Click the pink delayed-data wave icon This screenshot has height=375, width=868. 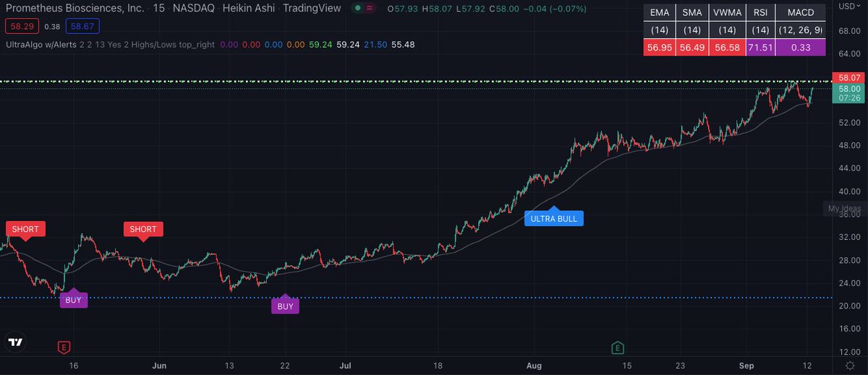pos(371,9)
